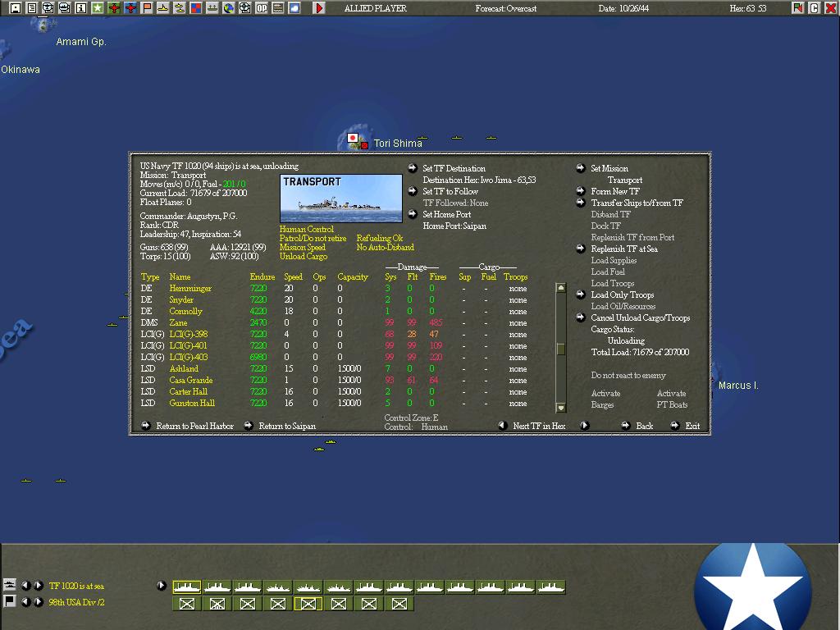Image resolution: width=840 pixels, height=630 pixels.
Task: Click the red plane on blue icon
Action: [x=130, y=8]
